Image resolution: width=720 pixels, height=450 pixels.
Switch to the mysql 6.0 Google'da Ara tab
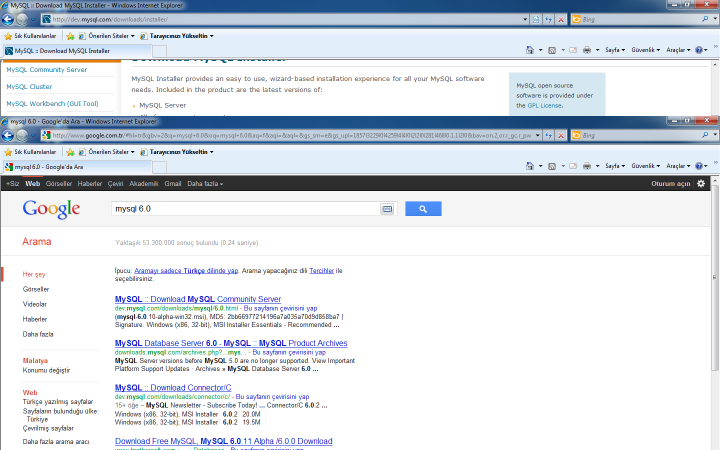(x=50, y=167)
